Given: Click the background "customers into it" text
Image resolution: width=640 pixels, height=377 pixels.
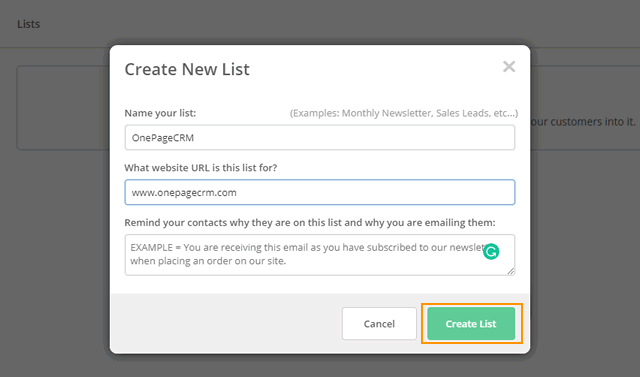Looking at the screenshot, I should (583, 122).
